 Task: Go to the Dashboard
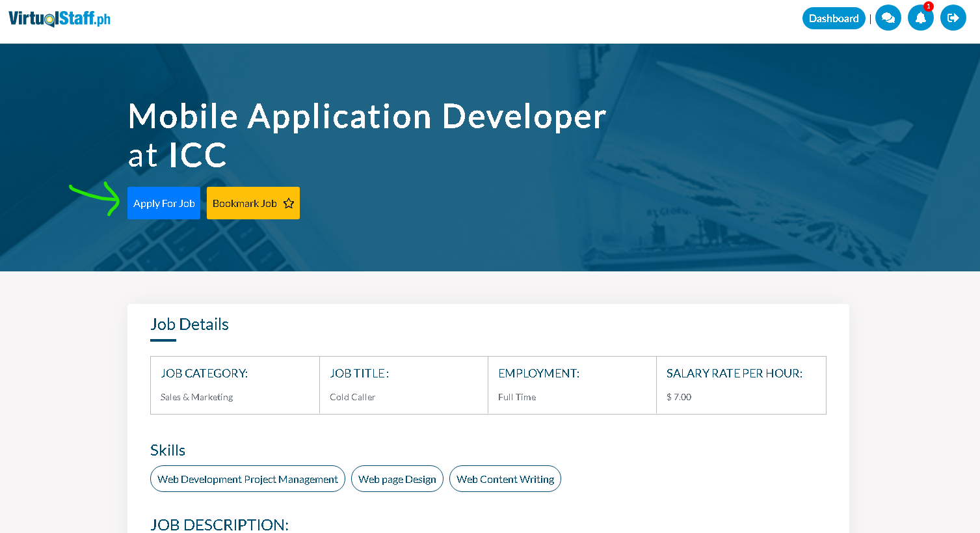834,18
